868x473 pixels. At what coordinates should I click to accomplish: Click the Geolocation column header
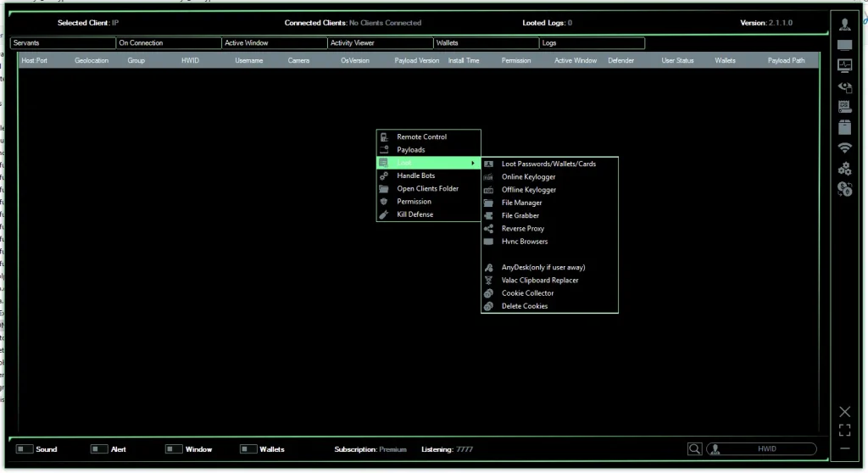click(92, 61)
